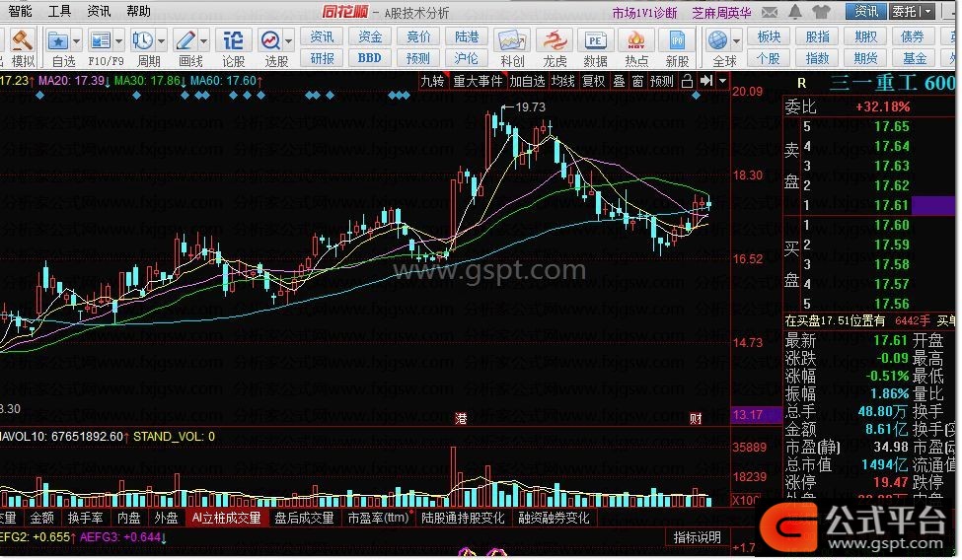Open the 芝麻周英华 account link
Screen dimensions: 962x560
[721, 13]
